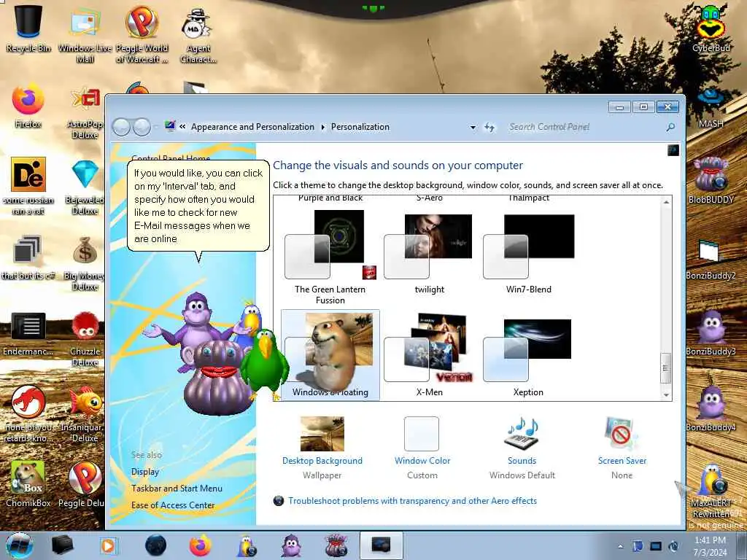Open Display from See also
Image resolution: width=747 pixels, height=560 pixels.
point(145,472)
